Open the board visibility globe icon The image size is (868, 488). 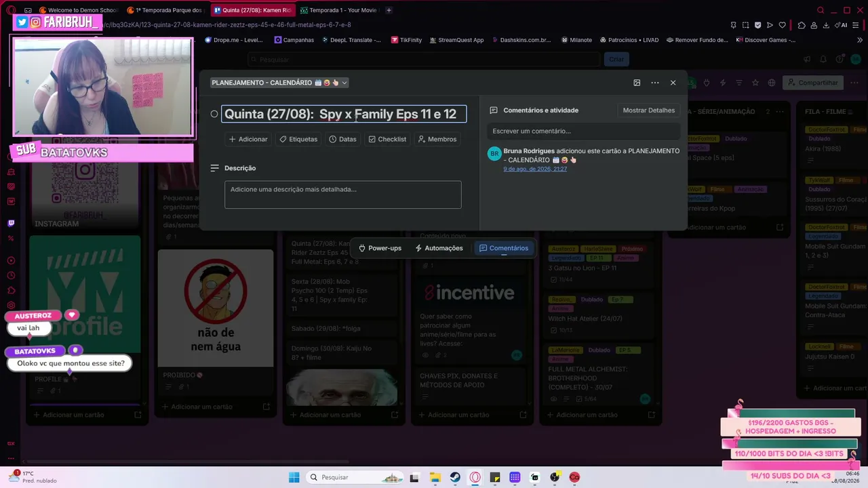point(772,83)
